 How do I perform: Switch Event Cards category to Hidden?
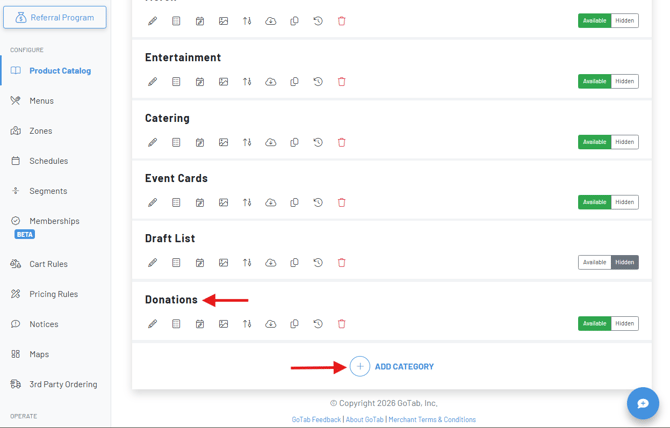click(x=625, y=203)
